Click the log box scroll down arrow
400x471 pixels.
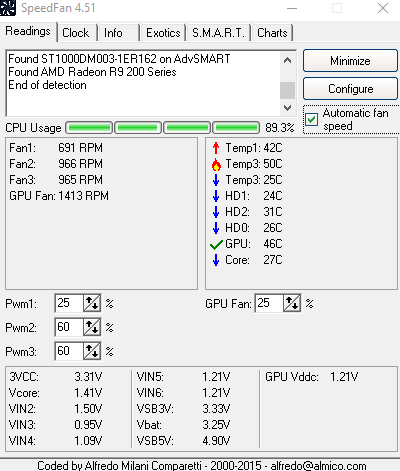click(x=287, y=108)
